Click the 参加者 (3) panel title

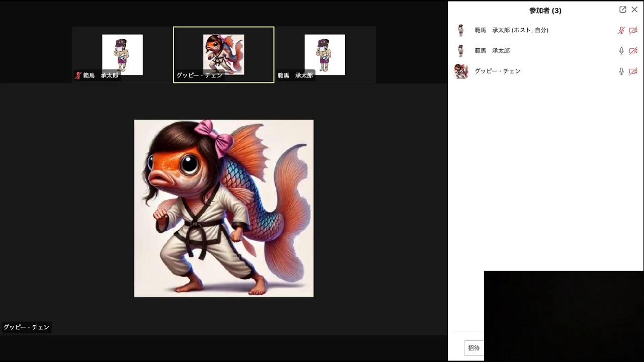[545, 11]
